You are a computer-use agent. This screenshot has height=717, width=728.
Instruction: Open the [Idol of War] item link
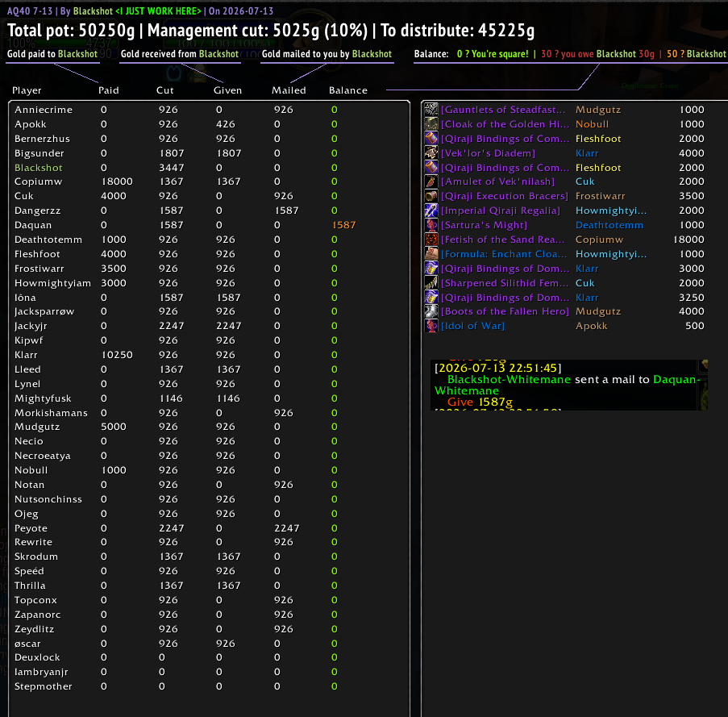[x=472, y=326]
